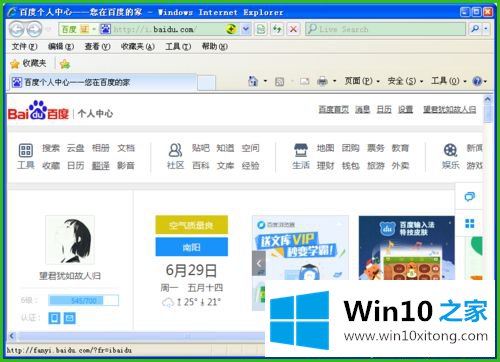Click the add to favorites bar icon
500x362 pixels.
click(x=65, y=64)
